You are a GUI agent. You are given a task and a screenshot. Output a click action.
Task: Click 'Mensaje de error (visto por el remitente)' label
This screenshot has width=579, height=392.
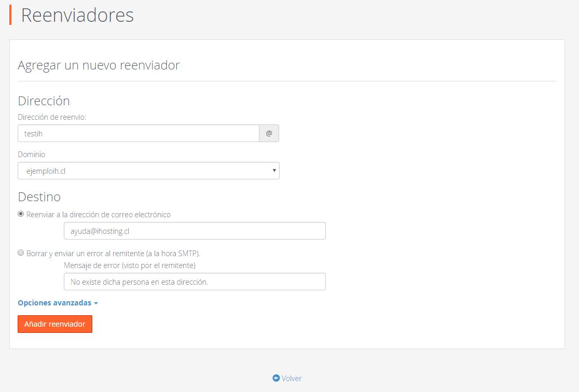point(130,265)
